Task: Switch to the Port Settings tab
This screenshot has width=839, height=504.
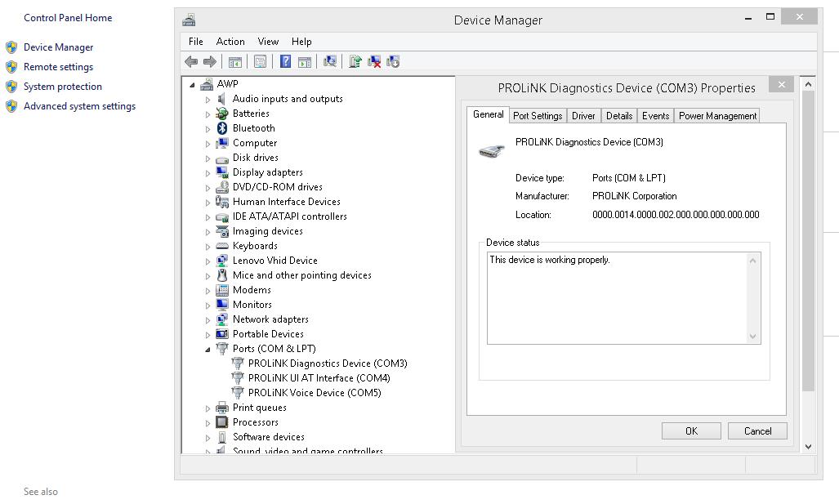Action: pos(538,115)
